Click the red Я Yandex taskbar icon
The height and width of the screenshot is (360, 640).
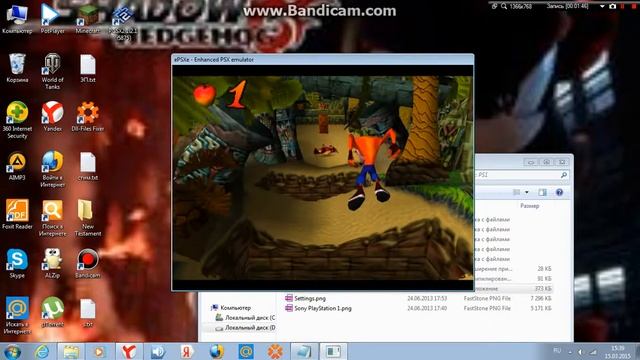point(187,352)
